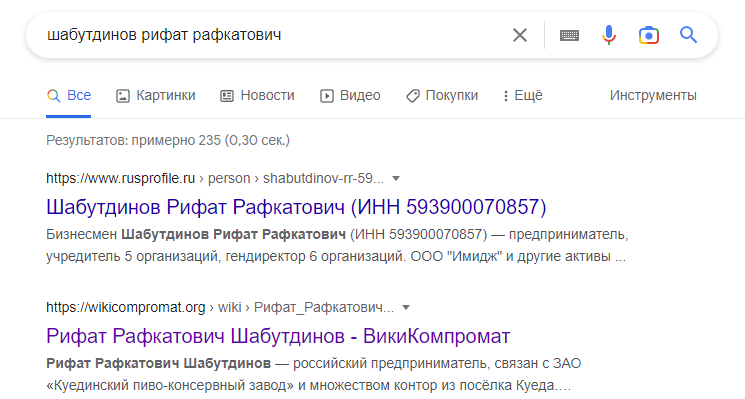Click the Картинки image icon
Screen dimensions: 745x399
coord(123,96)
